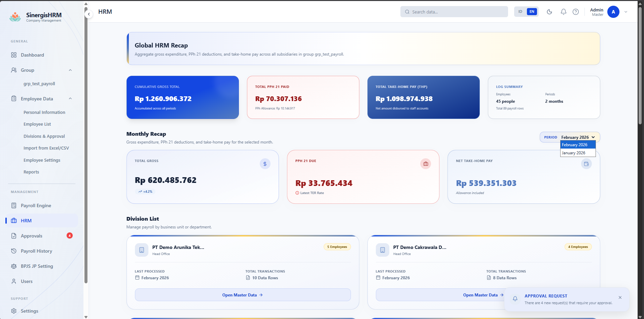
Task: Collapse the sidebar with the arrow button
Action: point(89,14)
